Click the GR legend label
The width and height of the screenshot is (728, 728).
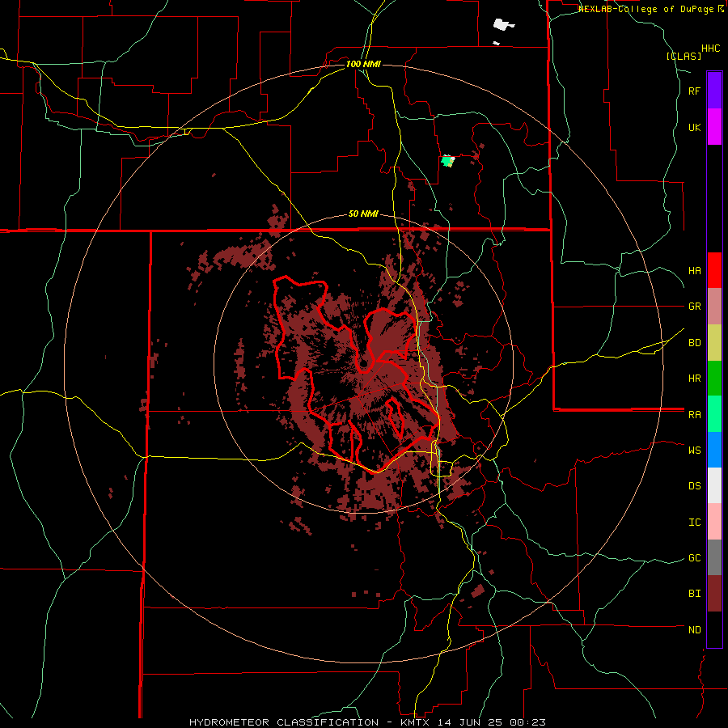pyautogui.click(x=694, y=307)
